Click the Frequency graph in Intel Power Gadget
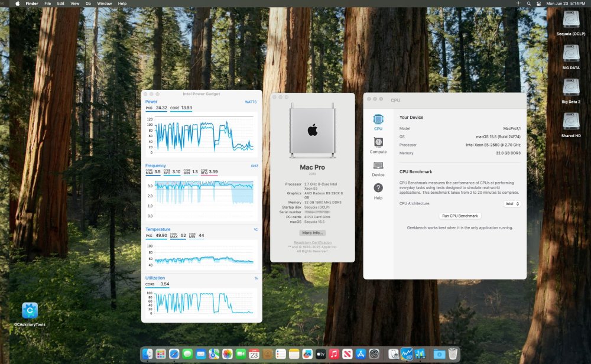591x364 pixels. coord(202,198)
